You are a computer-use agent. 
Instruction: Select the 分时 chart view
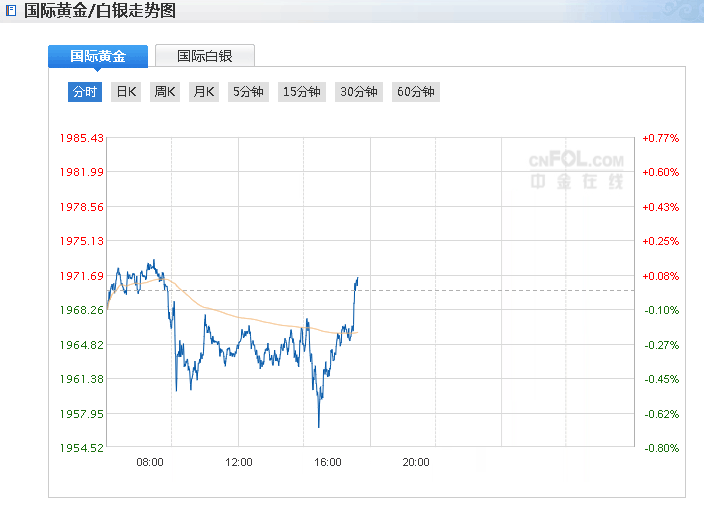[85, 92]
